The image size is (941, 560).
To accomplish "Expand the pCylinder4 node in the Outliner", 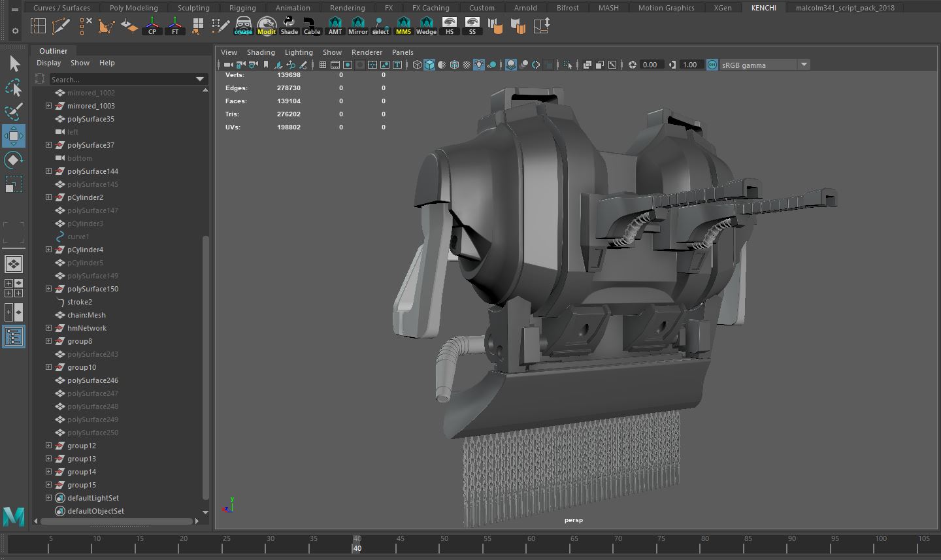I will coord(48,250).
